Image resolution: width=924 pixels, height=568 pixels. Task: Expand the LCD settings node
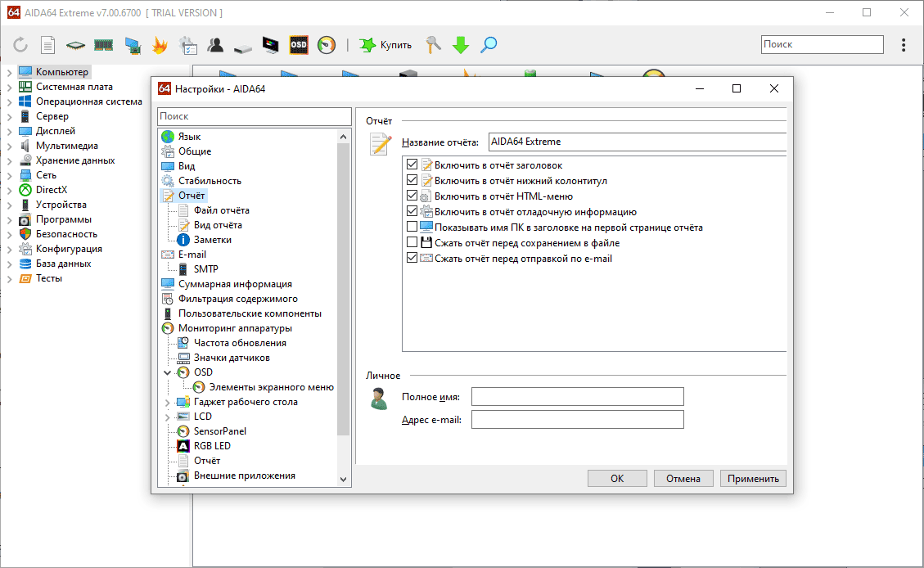[167, 417]
